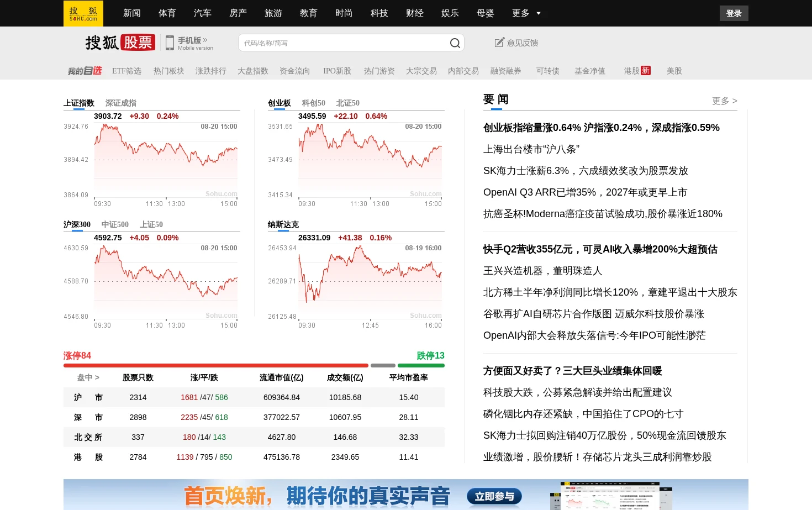The height and width of the screenshot is (510, 812).
Task: Expand the 盘中 > selector
Action: point(88,377)
